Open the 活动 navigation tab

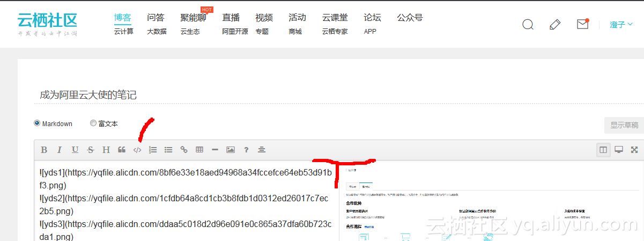coord(297,18)
